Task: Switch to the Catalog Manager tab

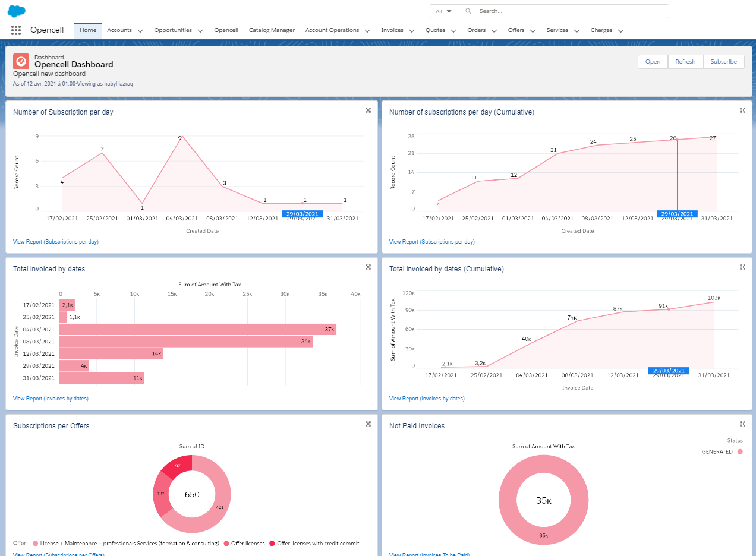Action: coord(272,30)
